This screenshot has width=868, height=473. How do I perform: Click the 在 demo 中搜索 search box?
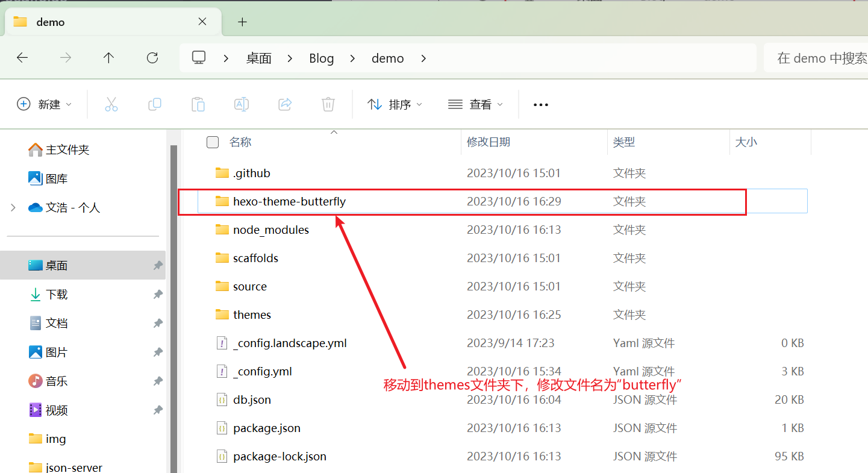(x=819, y=58)
